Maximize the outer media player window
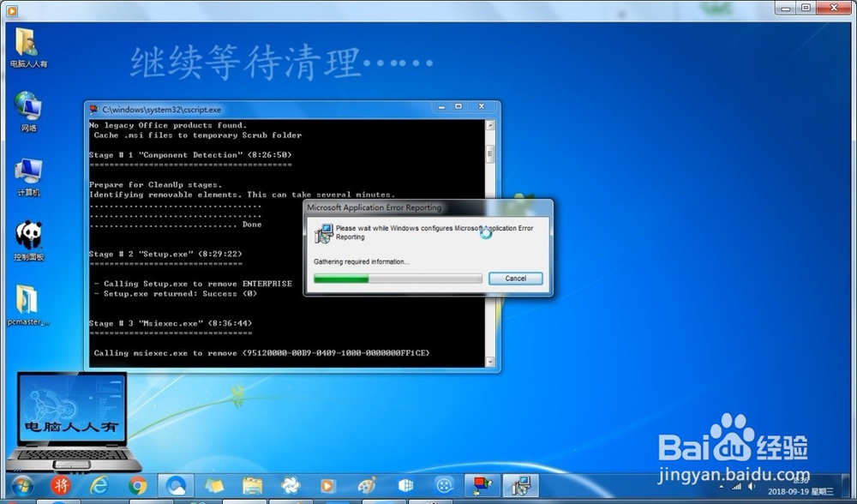The image size is (857, 504). [806, 8]
